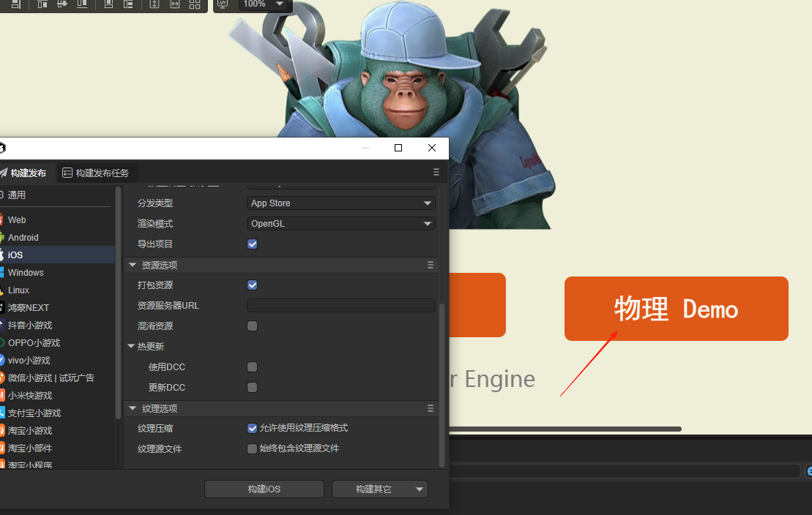Click the four-squares grid toolbar icon

pos(195,4)
